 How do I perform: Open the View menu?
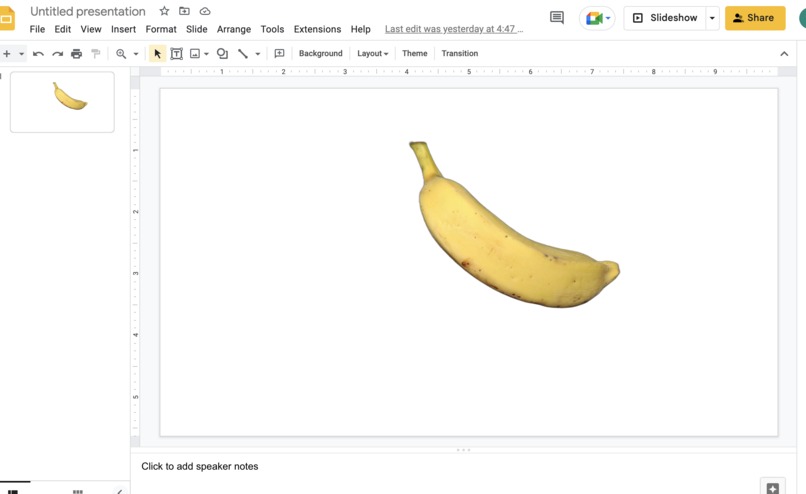pos(91,29)
